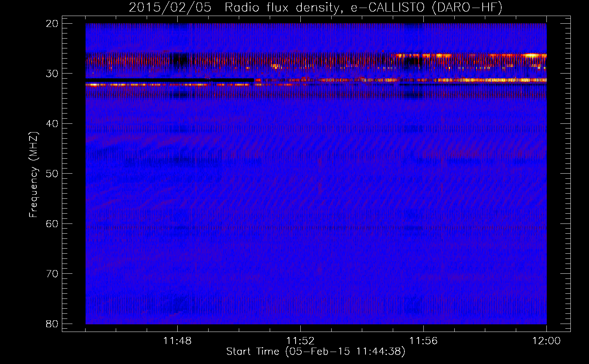Click the 30 frequency axis label
The height and width of the screenshot is (364, 589).
pyautogui.click(x=52, y=74)
